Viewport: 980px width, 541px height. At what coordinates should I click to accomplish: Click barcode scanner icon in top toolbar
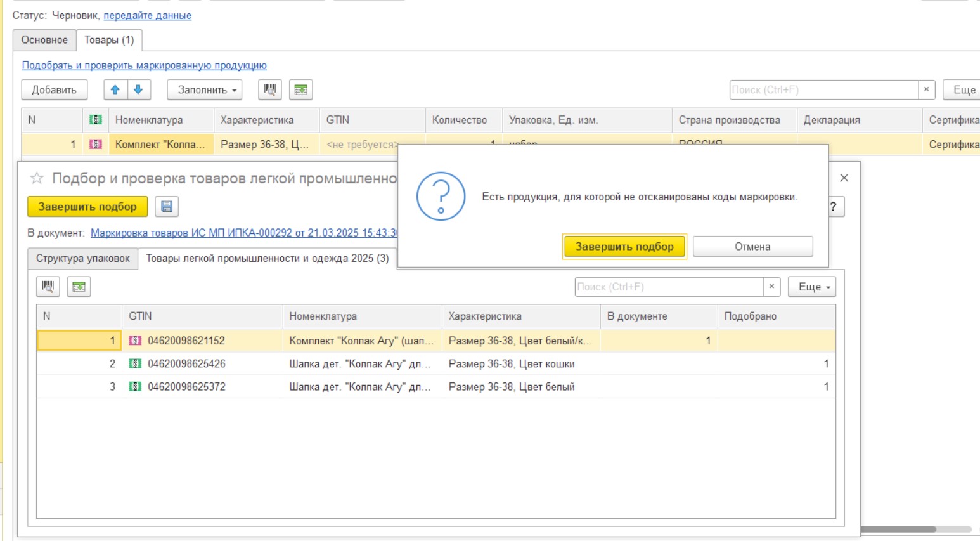270,90
